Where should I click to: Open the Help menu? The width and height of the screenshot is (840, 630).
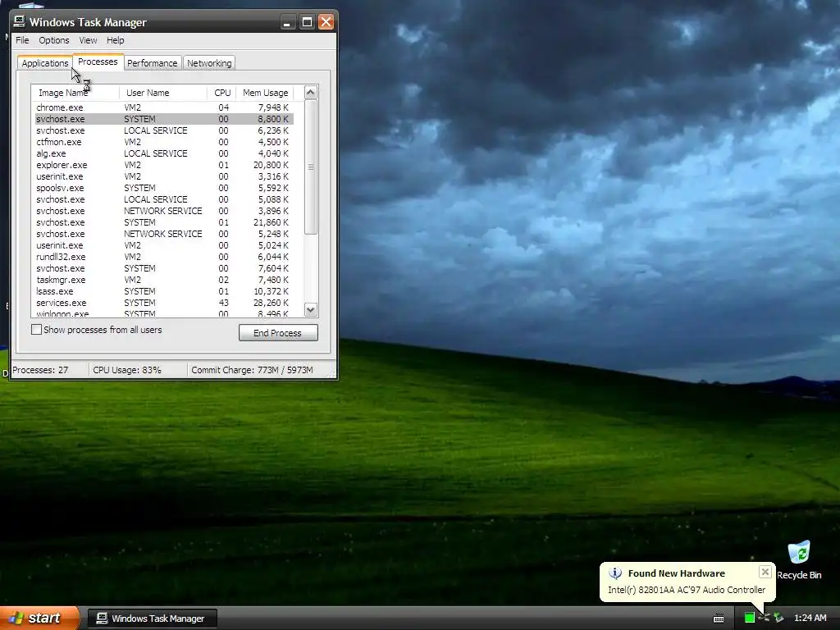115,40
